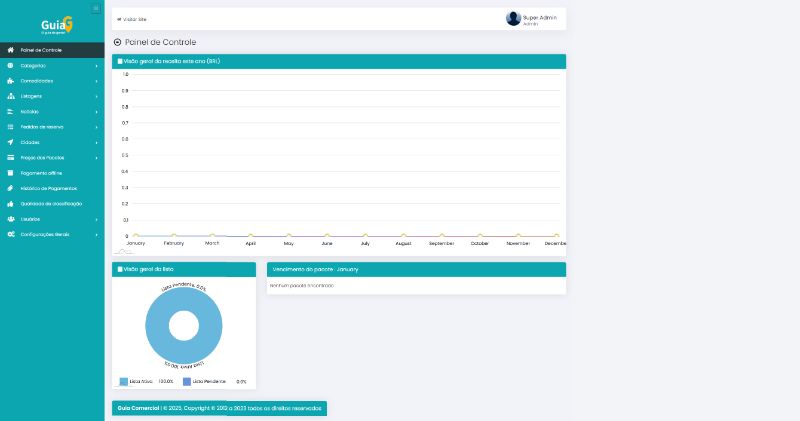Expand the Listagens submenu arrow
The width and height of the screenshot is (800, 421).
pos(96,96)
